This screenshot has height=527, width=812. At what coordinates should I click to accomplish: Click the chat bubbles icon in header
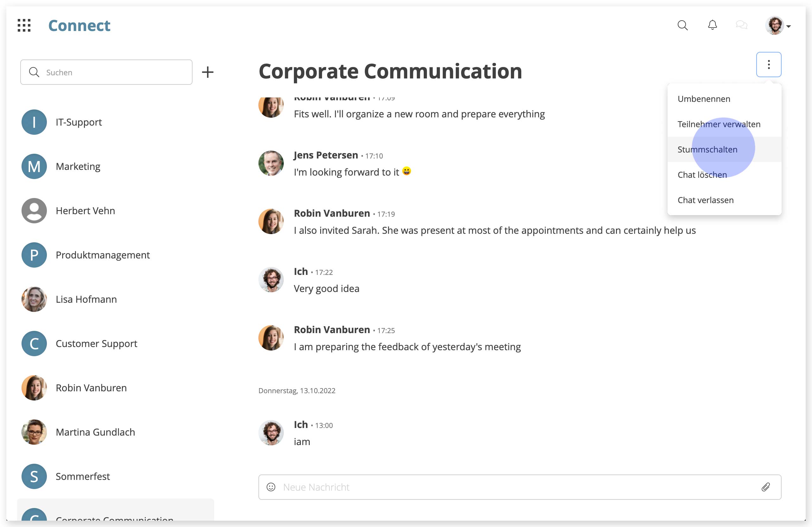point(741,25)
